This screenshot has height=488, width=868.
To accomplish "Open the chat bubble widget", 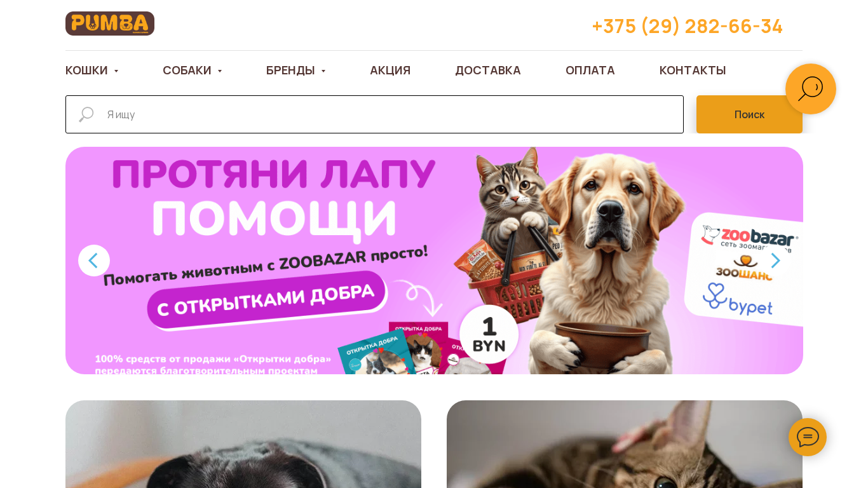I will tap(808, 437).
